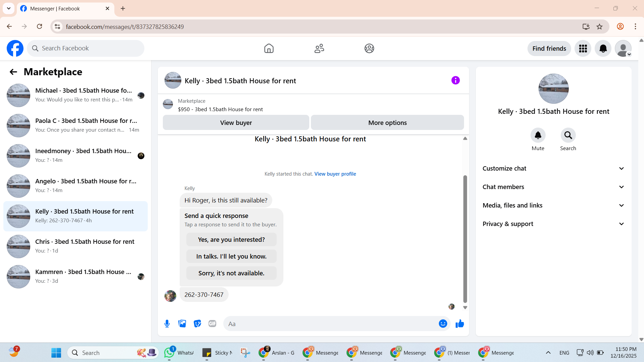
Task: Click Kelly's listing thumbnail in right panel
Action: tap(553, 89)
